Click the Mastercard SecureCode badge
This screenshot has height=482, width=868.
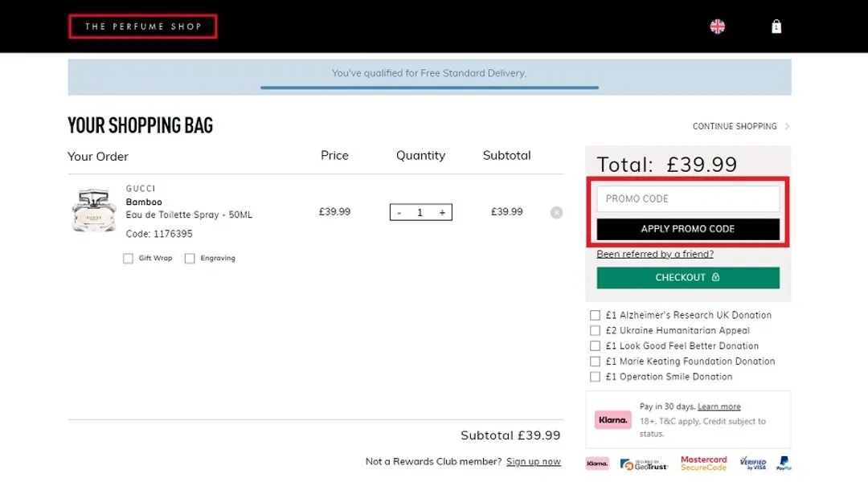[x=703, y=464]
